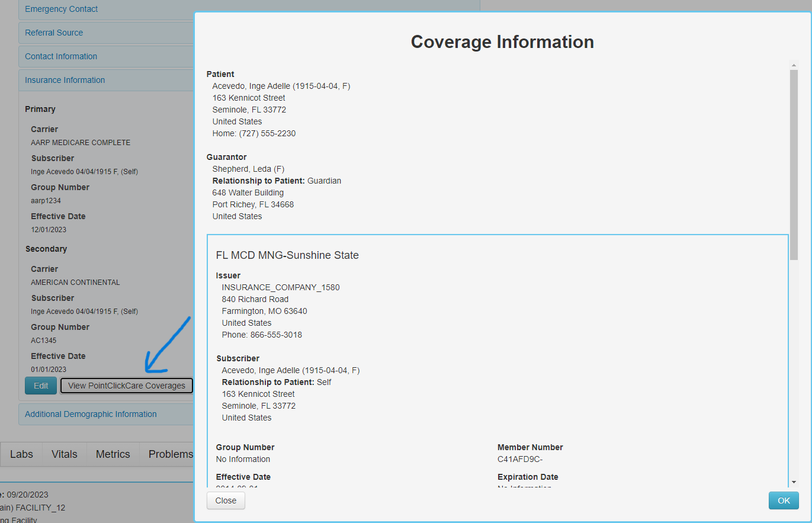Click the scroll-up arrow in the dialog
This screenshot has height=523, width=812.
click(793, 65)
